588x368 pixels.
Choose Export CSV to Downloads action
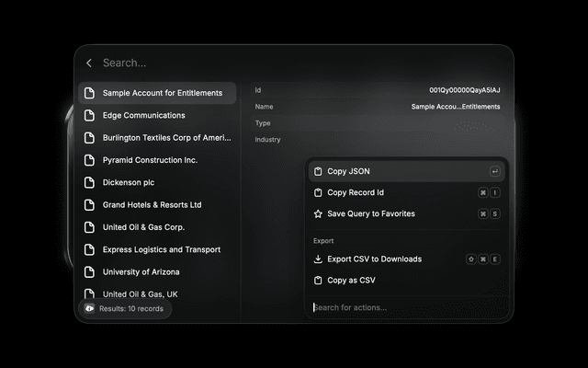click(x=407, y=259)
